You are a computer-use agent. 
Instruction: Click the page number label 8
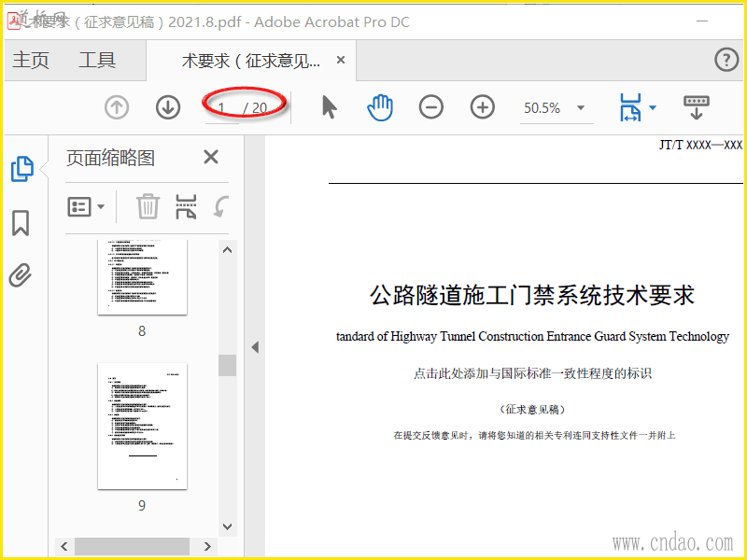[x=142, y=331]
